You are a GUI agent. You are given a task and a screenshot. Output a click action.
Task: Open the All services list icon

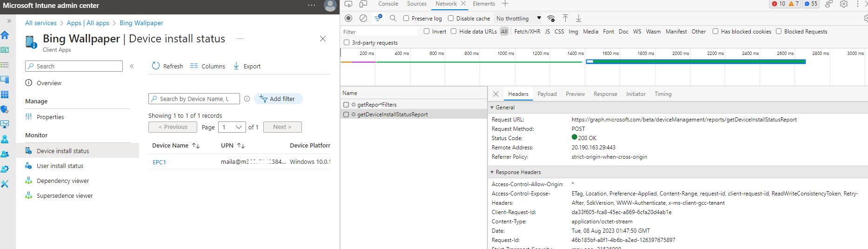(x=5, y=65)
